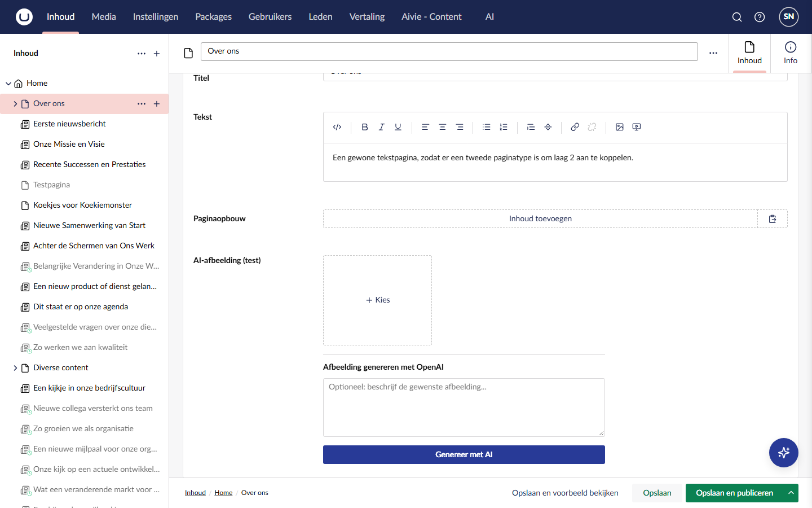Screen dimensions: 812x508
Task: Open the Instellingen section
Action: (156, 17)
